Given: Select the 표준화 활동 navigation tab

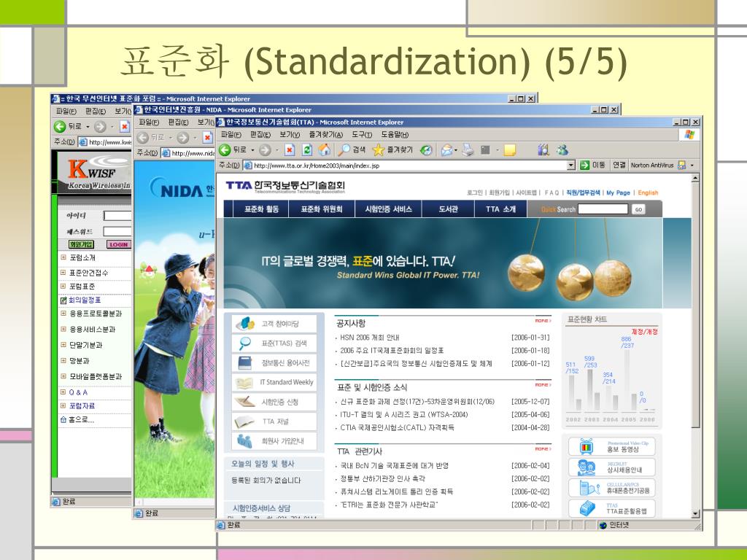Looking at the screenshot, I should tap(262, 209).
